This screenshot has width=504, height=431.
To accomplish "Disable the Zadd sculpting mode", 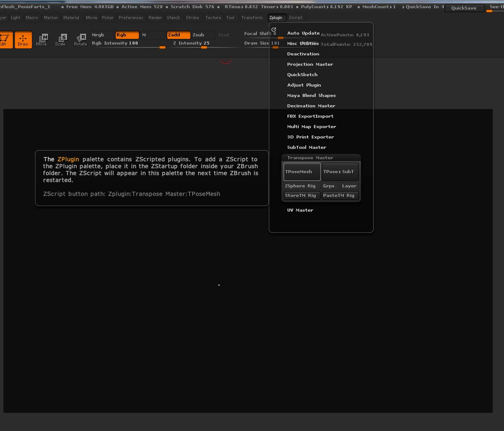I will [178, 35].
